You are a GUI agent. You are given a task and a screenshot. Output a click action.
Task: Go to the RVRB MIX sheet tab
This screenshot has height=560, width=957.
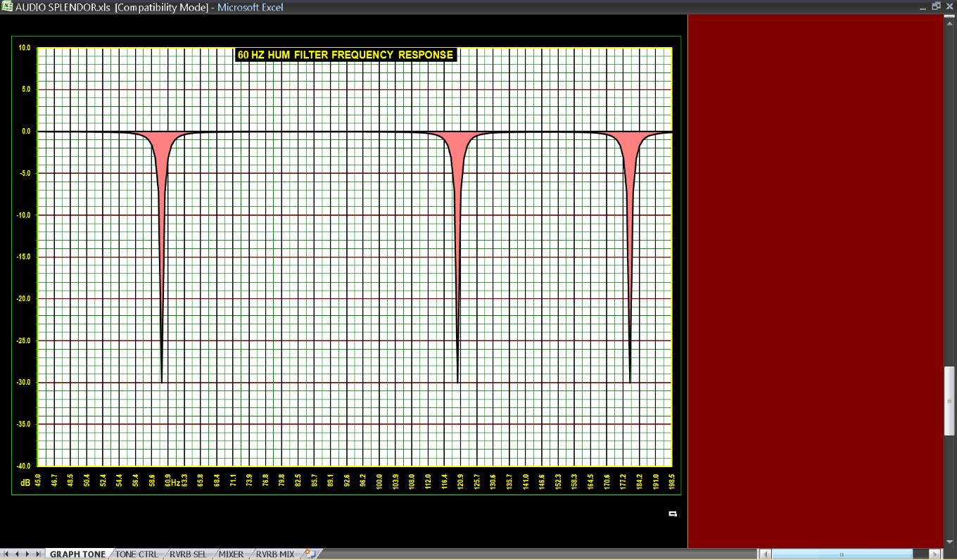point(275,554)
